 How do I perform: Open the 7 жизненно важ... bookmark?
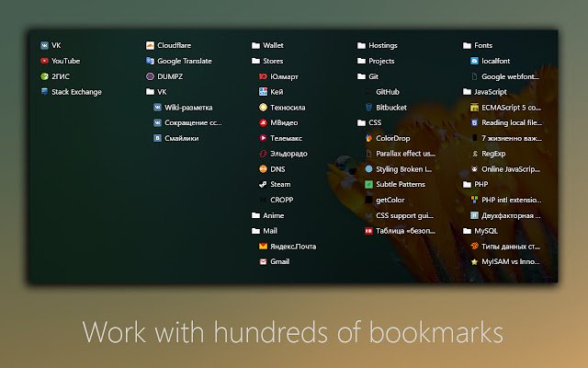[x=506, y=138]
